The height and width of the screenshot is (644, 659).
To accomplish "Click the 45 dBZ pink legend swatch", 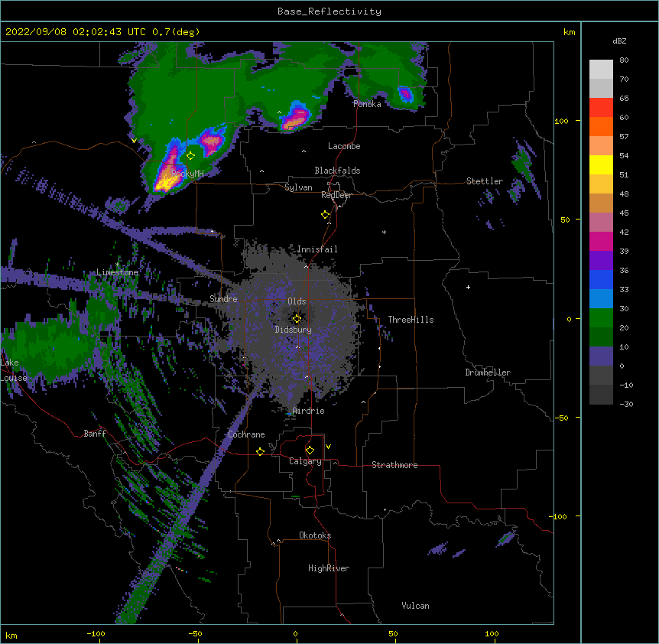I will [x=601, y=223].
